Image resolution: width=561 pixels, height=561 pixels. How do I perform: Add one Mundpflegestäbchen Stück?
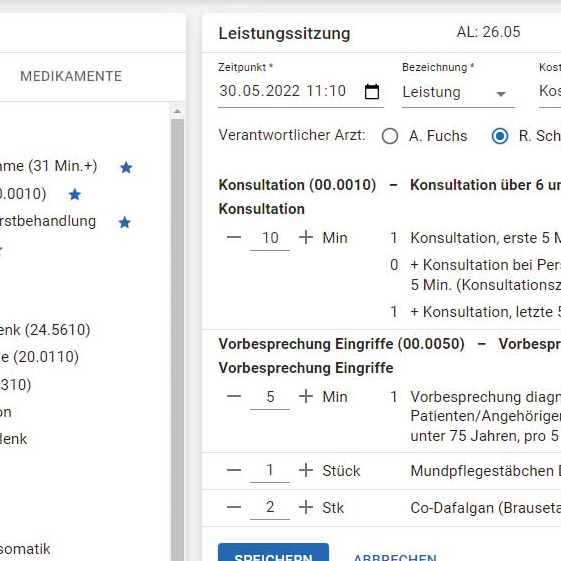306,470
